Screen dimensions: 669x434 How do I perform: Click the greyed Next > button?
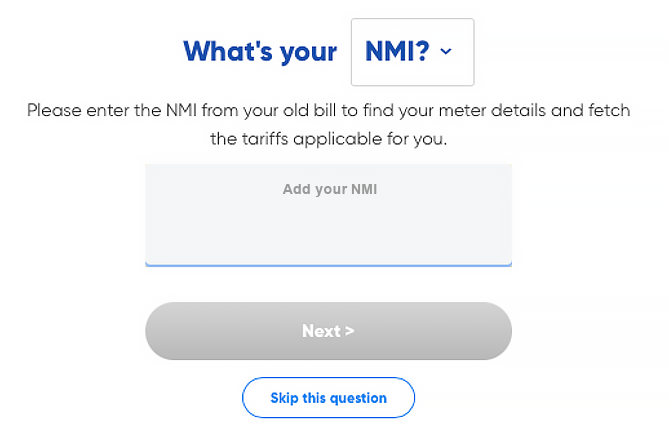(329, 331)
